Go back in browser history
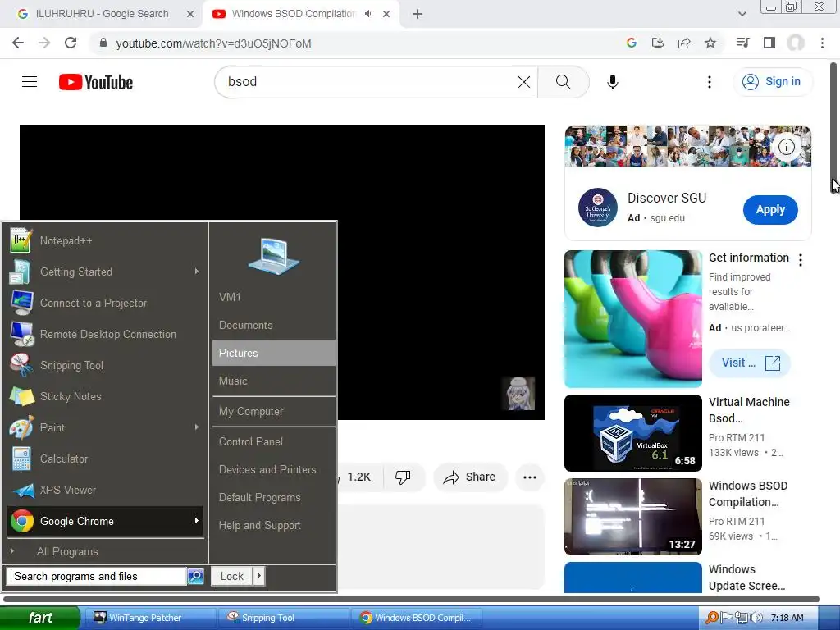The image size is (840, 630). point(18,43)
